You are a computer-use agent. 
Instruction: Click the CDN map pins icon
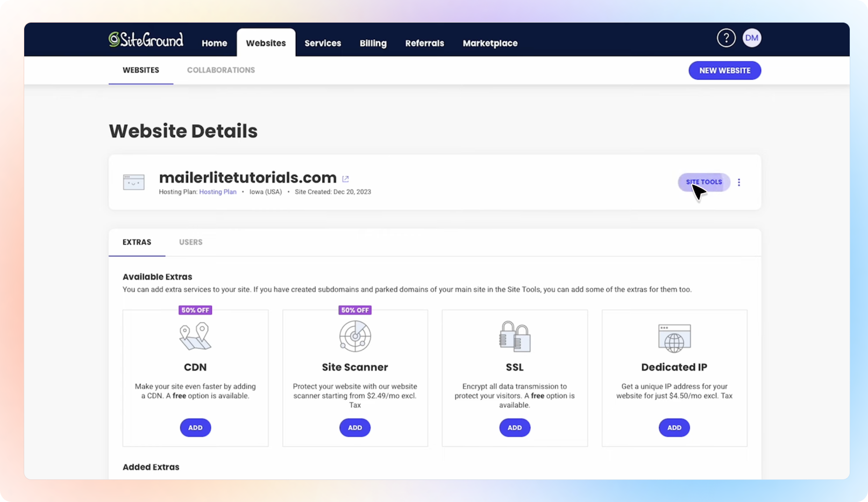coord(195,336)
